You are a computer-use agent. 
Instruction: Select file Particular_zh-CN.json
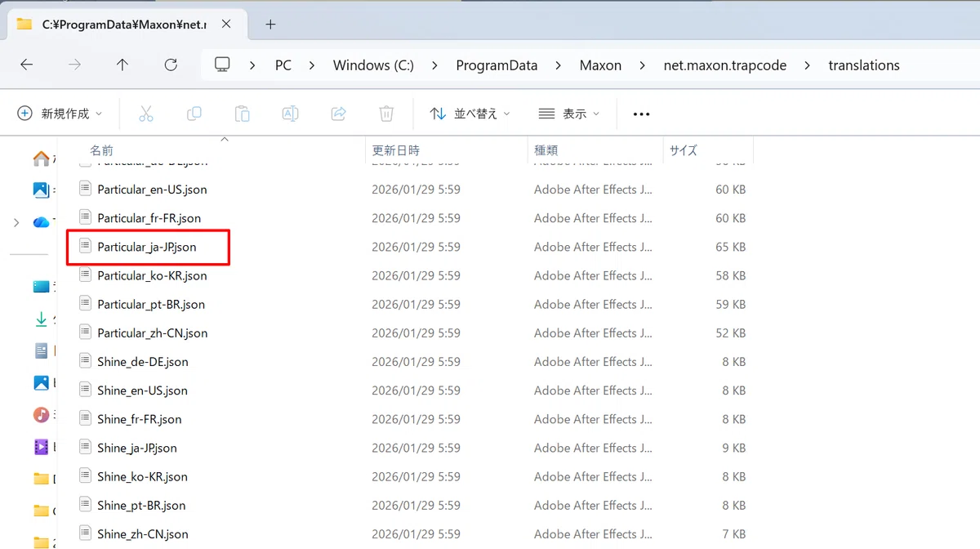click(152, 333)
